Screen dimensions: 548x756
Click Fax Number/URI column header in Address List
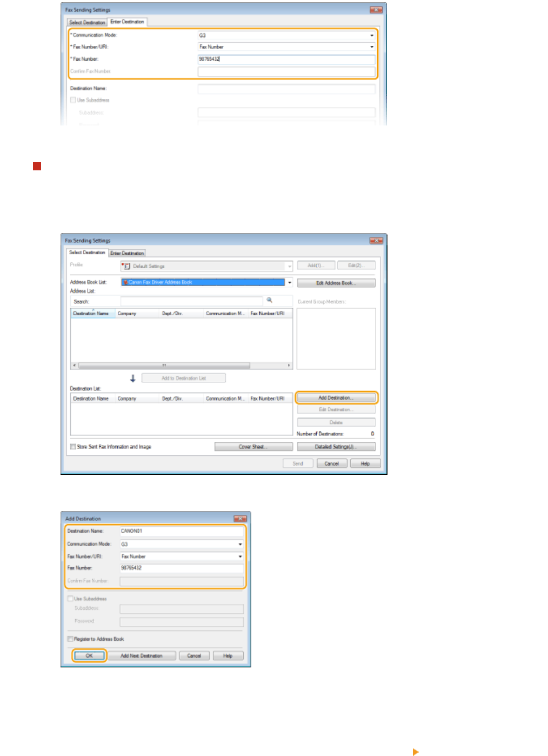[270, 313]
